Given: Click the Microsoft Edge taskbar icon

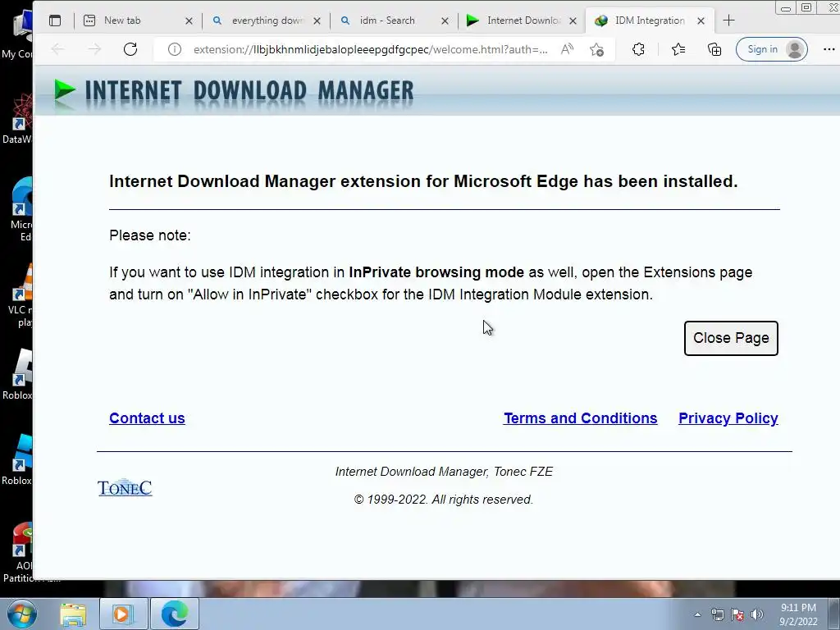Looking at the screenshot, I should pyautogui.click(x=175, y=614).
